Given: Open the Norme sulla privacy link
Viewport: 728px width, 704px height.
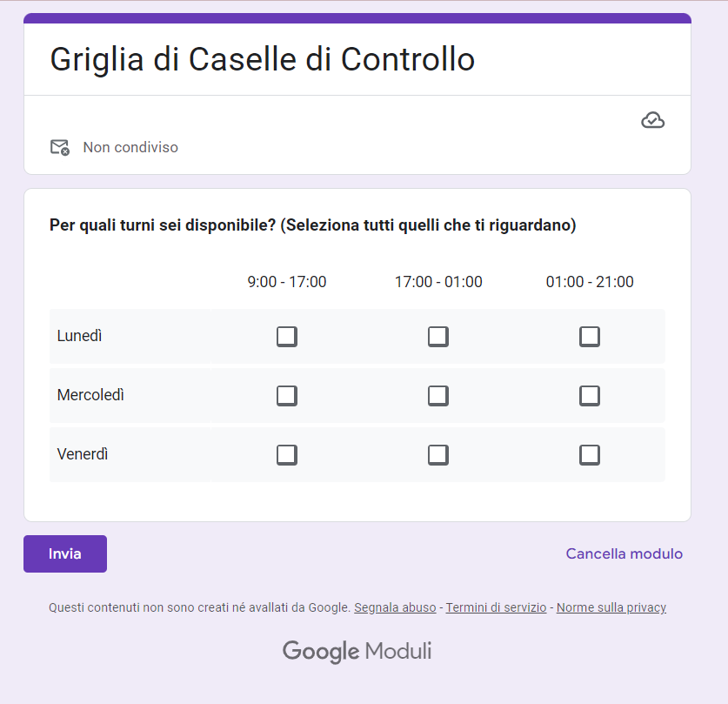Looking at the screenshot, I should point(611,607).
